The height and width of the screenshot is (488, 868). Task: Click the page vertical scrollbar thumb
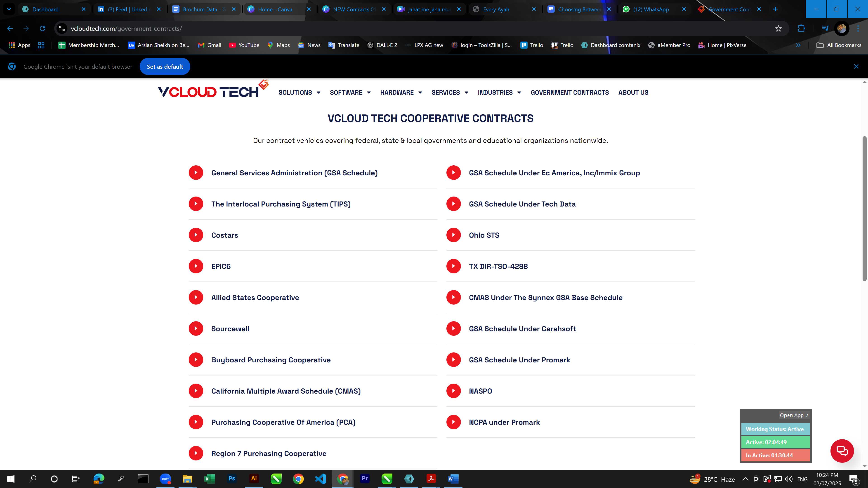[864, 208]
